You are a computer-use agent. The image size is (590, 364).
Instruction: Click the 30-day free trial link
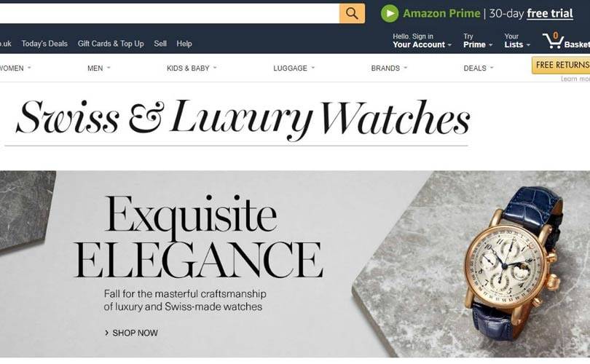(x=531, y=14)
